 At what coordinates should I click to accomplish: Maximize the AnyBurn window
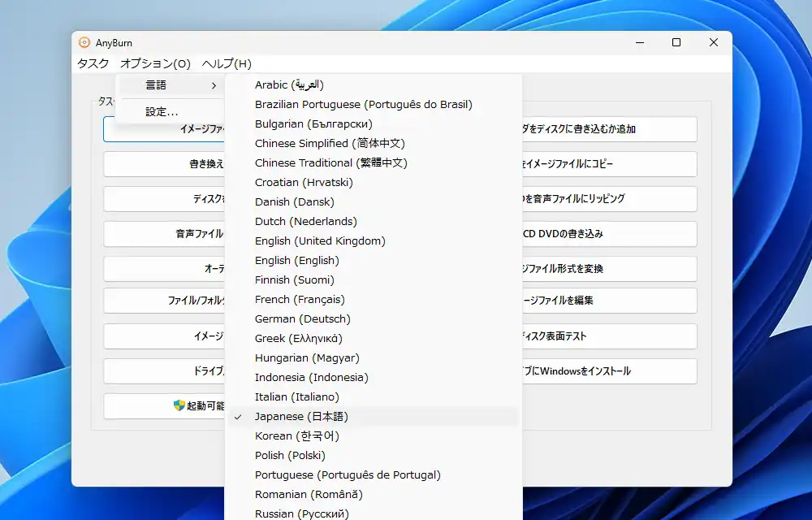(x=676, y=43)
